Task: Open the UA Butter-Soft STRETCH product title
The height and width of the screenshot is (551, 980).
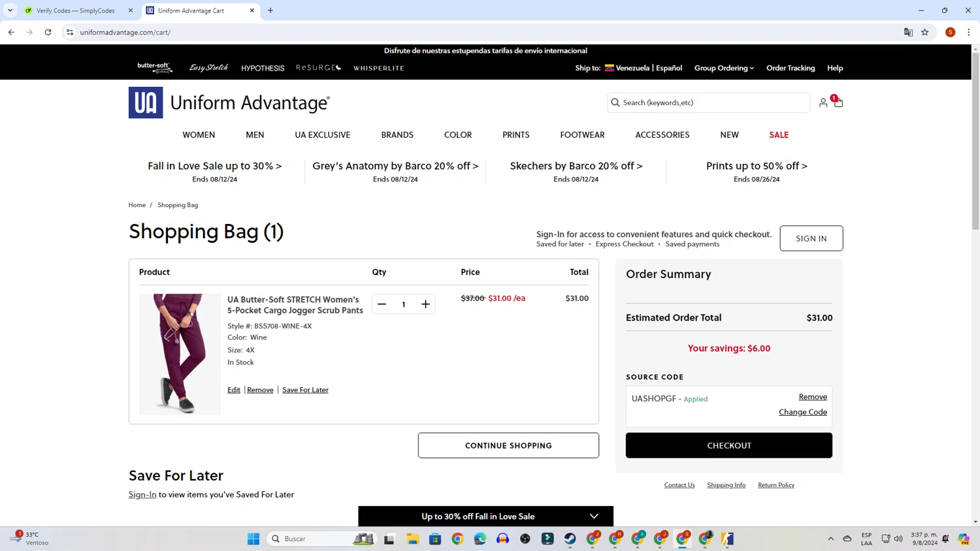Action: (295, 305)
